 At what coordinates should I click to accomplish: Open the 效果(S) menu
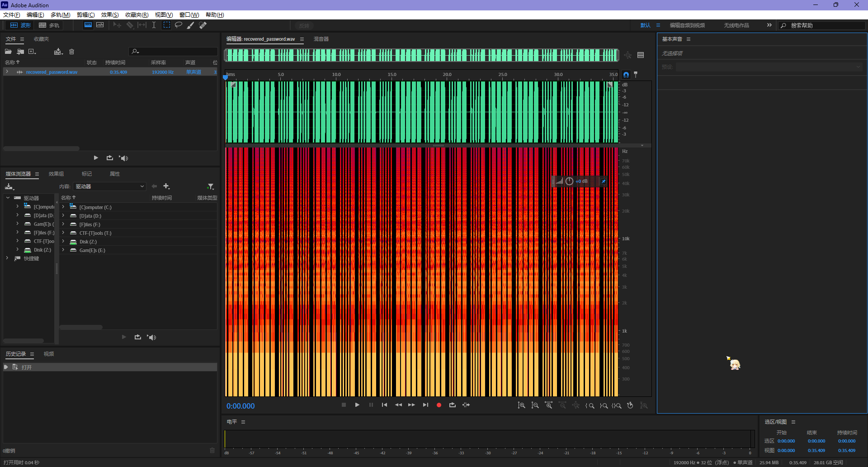(x=109, y=15)
